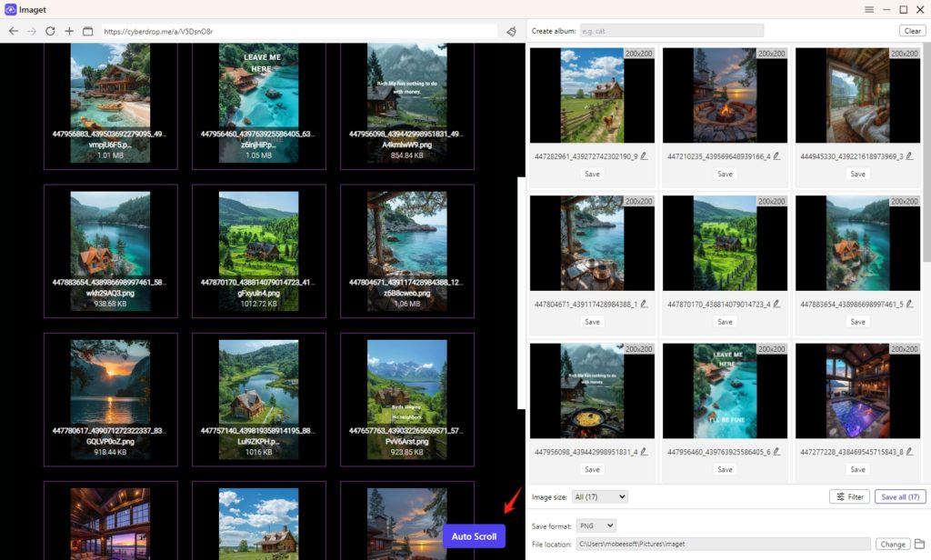
Task: Change the file save location
Action: [892, 544]
